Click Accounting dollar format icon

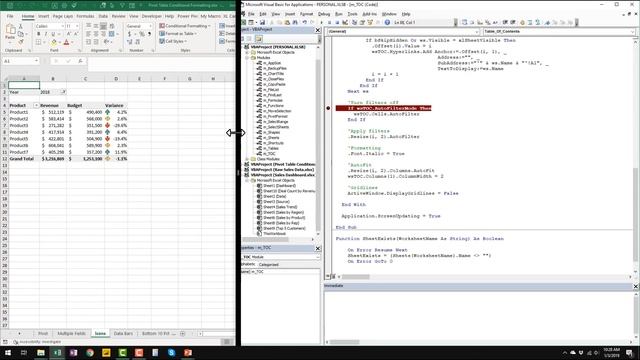pyautogui.click(x=130, y=34)
